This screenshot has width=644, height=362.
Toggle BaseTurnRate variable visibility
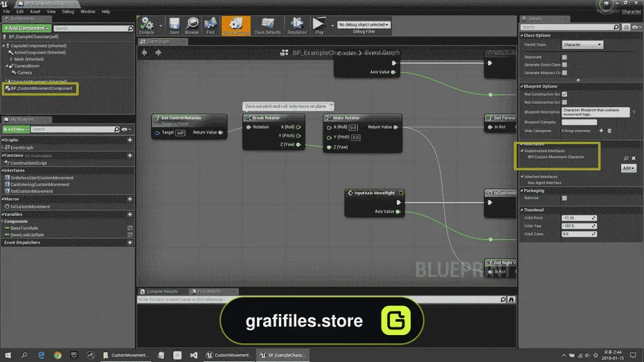[129, 228]
